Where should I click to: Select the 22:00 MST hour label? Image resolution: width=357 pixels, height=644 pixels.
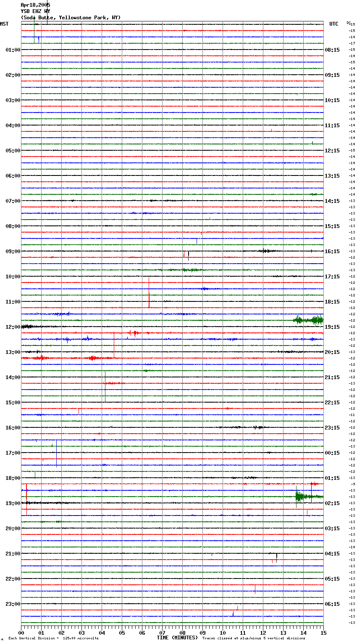[x=13, y=579]
